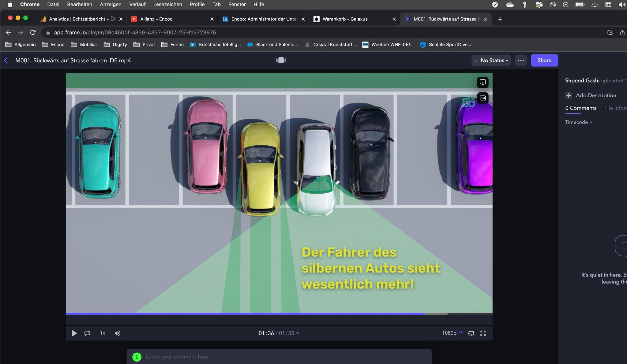Click the carousel view icon in header

pos(281,60)
